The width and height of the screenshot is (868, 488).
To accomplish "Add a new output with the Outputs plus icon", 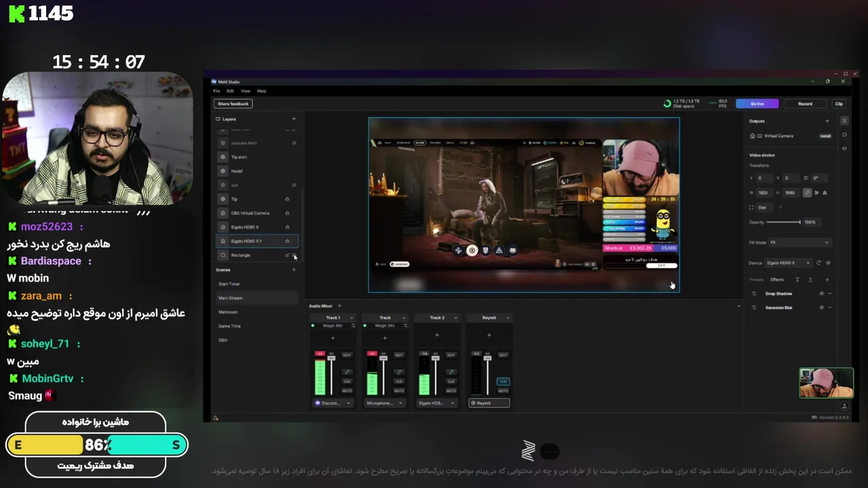I will pyautogui.click(x=827, y=121).
